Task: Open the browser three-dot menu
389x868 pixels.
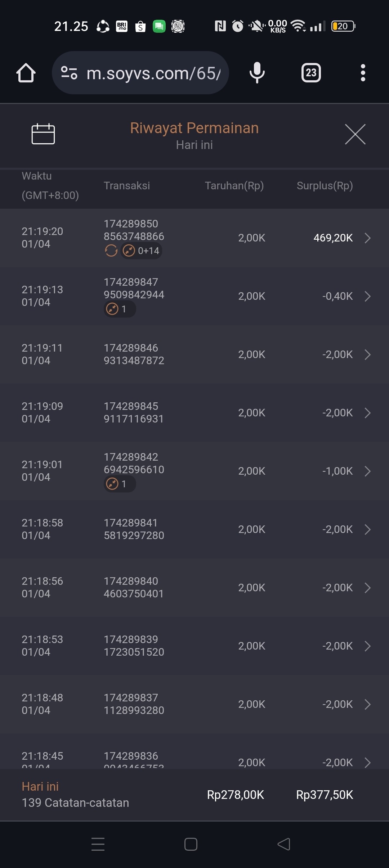Action: (x=363, y=73)
